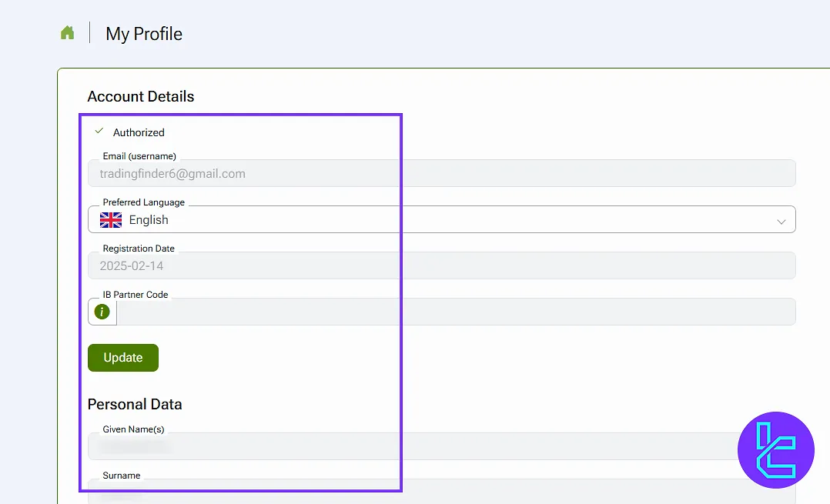Click the UK flag icon
Viewport: 830px width, 504px height.
point(111,220)
